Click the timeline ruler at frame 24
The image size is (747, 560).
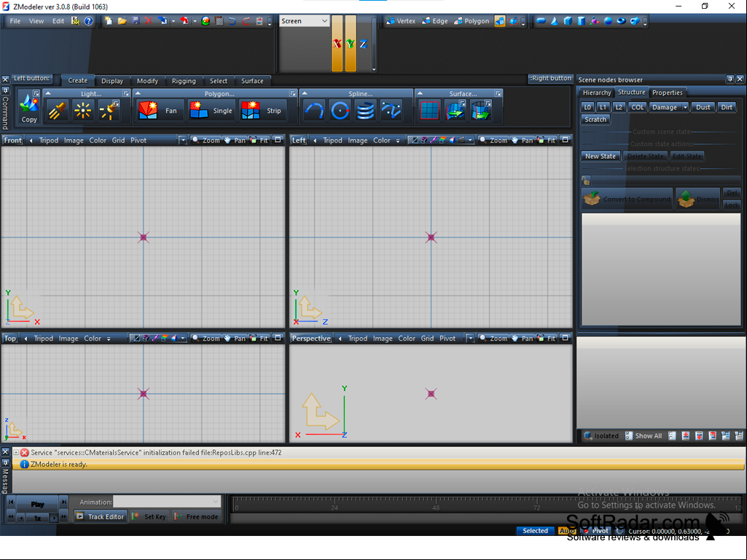click(335, 505)
